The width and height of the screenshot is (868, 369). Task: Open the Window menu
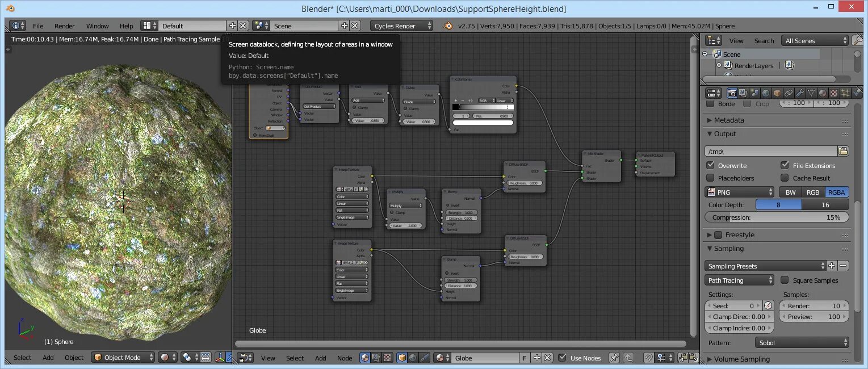97,26
